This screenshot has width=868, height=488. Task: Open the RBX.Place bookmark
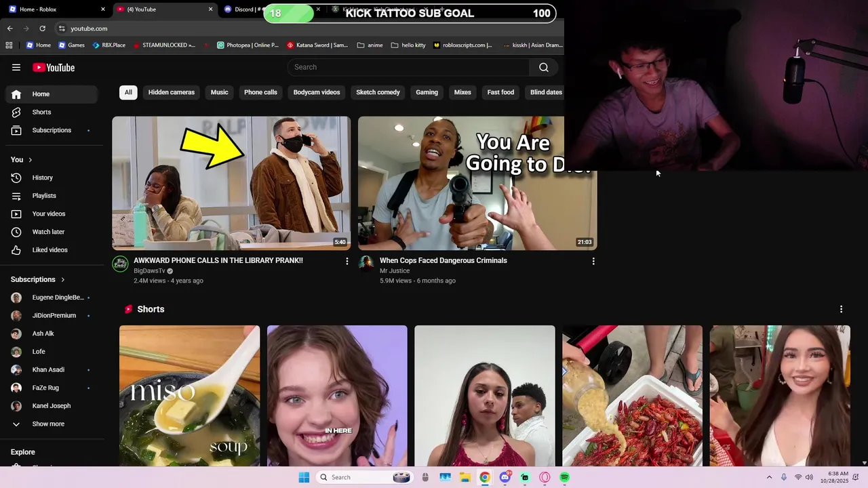point(108,45)
